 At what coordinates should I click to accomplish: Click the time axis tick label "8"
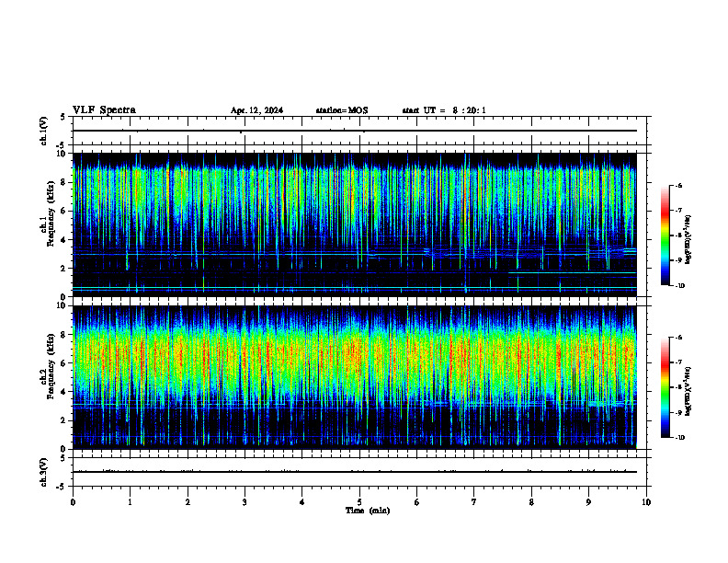531,502
